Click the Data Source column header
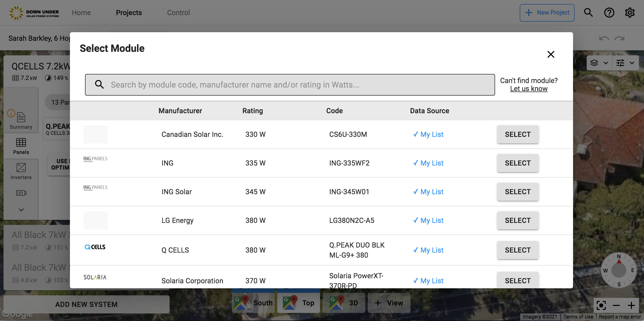 [429, 111]
